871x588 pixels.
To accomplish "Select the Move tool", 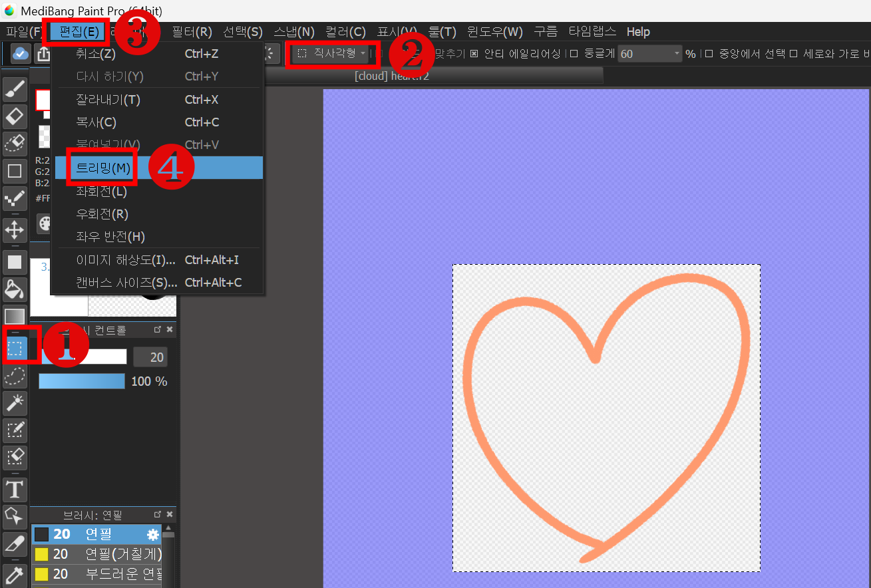I will pos(15,230).
